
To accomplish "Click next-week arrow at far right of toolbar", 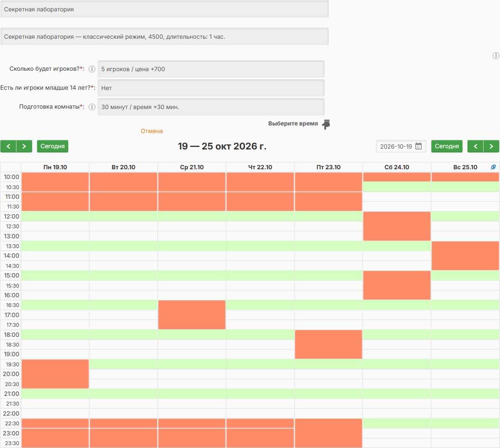I will (x=492, y=146).
